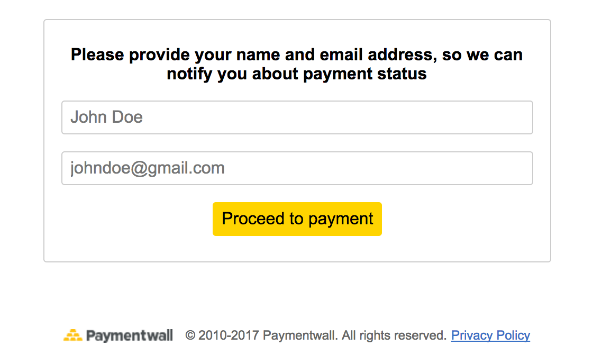Activate the second text box in form
The width and height of the screenshot is (602, 364).
(297, 168)
